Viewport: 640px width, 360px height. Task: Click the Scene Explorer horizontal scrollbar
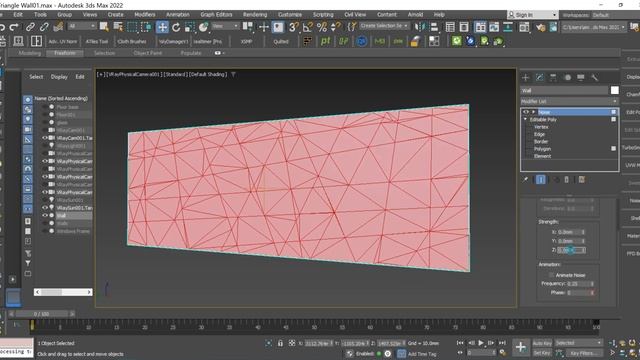63,292
